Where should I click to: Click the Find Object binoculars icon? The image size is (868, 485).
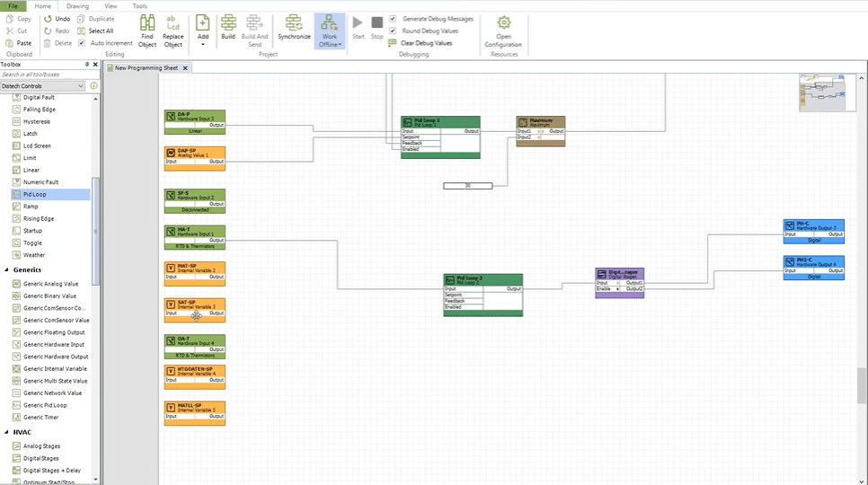(x=147, y=22)
